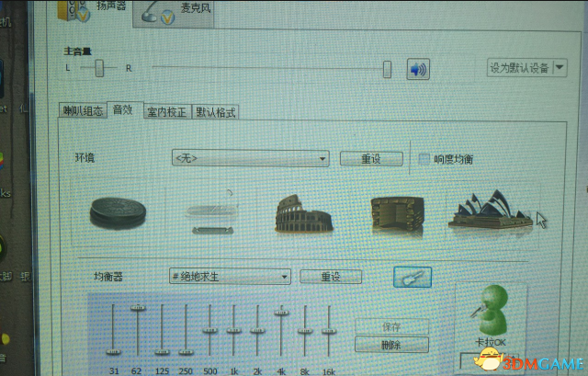This screenshot has width=588, height=376.
Task: Select the Colosseum environment icon
Action: [x=304, y=213]
